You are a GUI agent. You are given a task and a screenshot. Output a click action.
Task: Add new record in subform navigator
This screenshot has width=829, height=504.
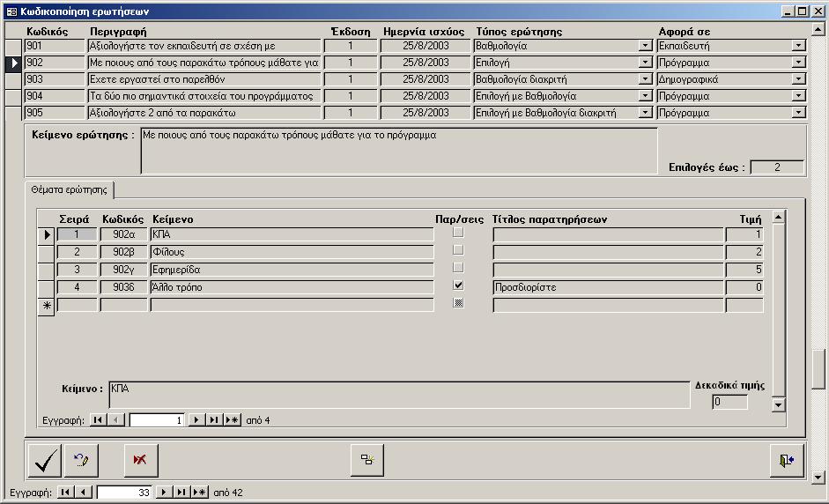coord(232,420)
